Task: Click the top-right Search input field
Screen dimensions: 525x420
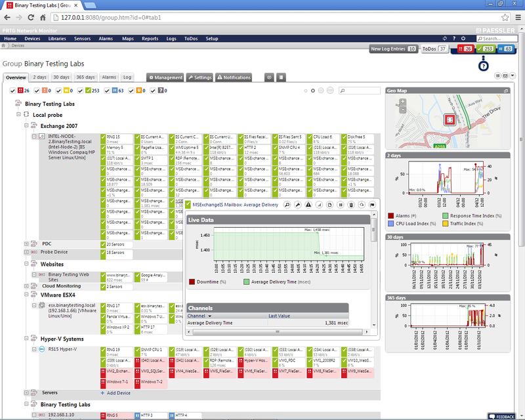Action: [x=497, y=39]
